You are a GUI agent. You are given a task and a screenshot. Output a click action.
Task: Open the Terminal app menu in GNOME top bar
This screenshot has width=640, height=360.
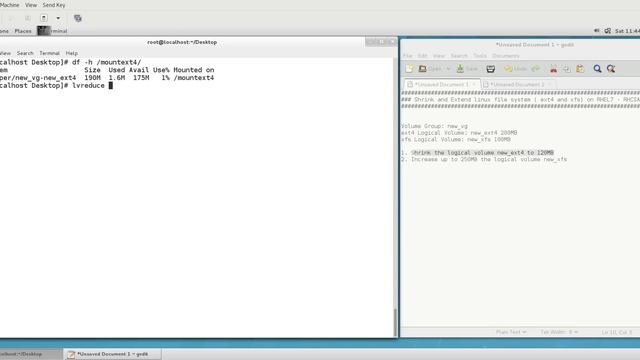click(53, 31)
